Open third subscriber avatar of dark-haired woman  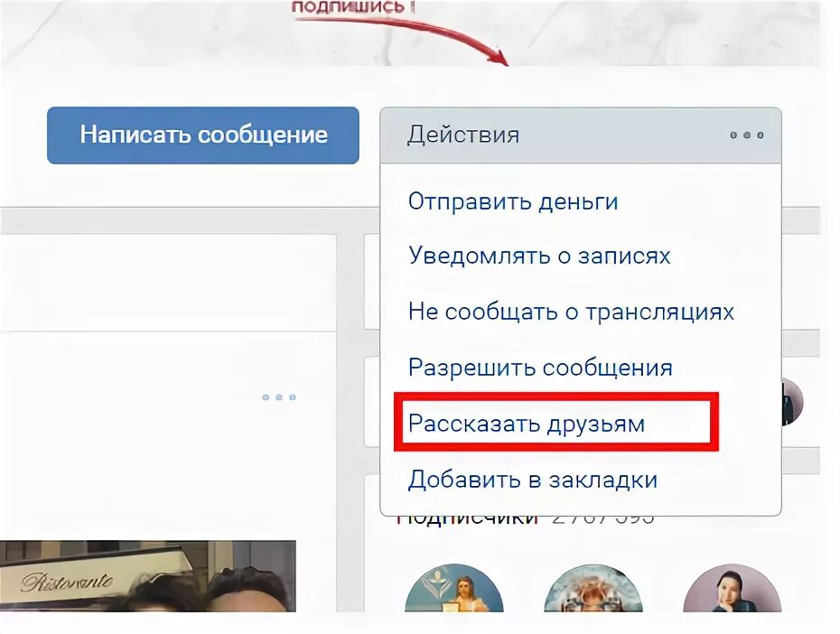(x=733, y=588)
